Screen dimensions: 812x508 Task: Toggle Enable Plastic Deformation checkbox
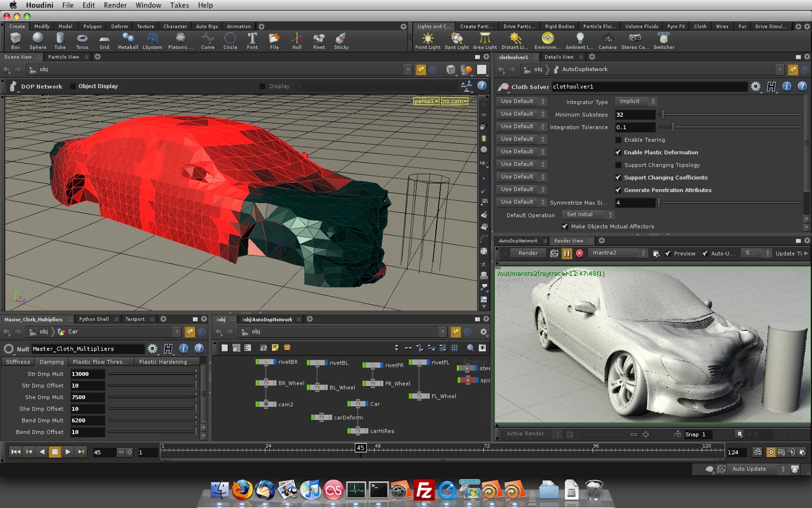click(618, 152)
